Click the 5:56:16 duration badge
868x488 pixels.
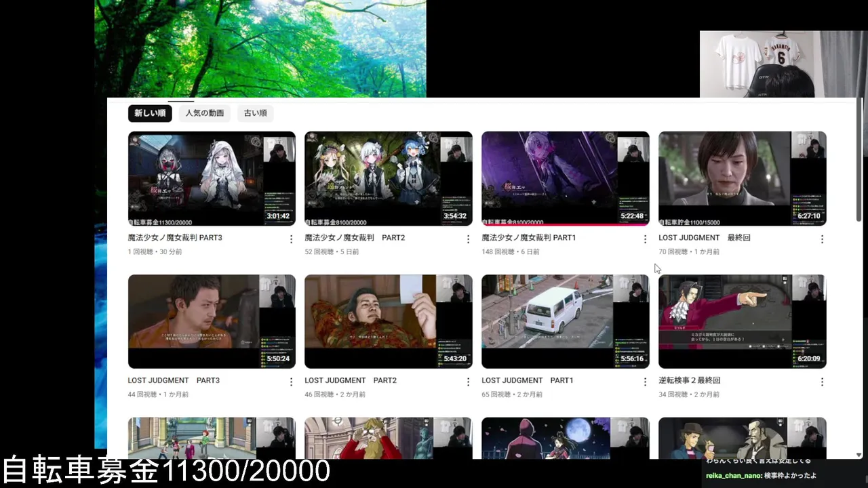point(632,359)
